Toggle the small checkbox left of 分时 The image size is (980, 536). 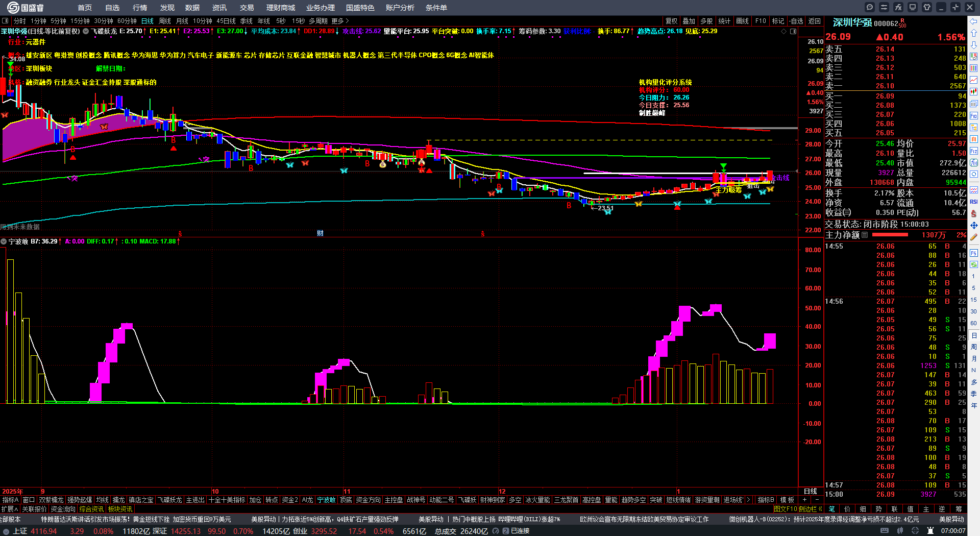click(5, 21)
